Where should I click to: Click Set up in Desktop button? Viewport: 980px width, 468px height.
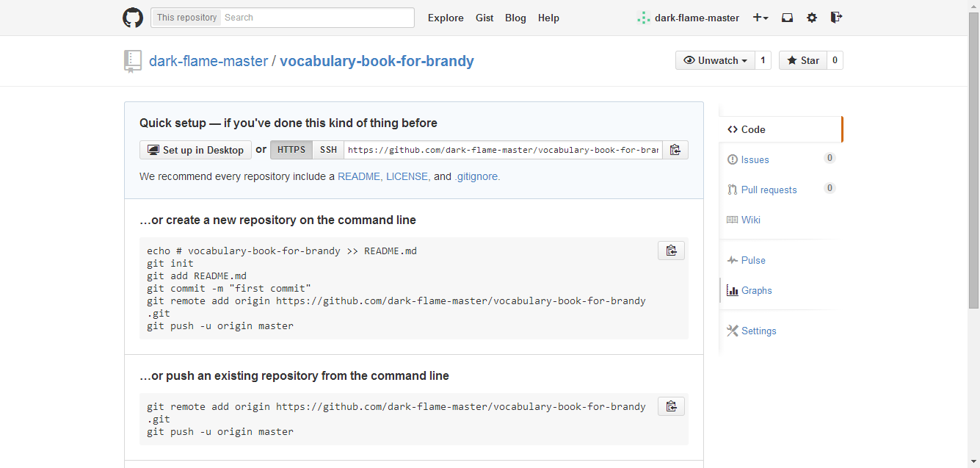click(x=195, y=150)
